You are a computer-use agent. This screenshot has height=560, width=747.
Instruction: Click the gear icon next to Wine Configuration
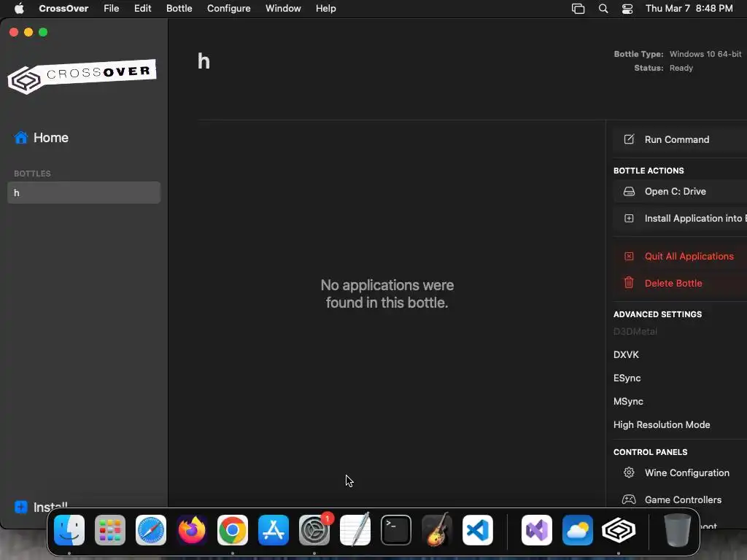pos(629,472)
